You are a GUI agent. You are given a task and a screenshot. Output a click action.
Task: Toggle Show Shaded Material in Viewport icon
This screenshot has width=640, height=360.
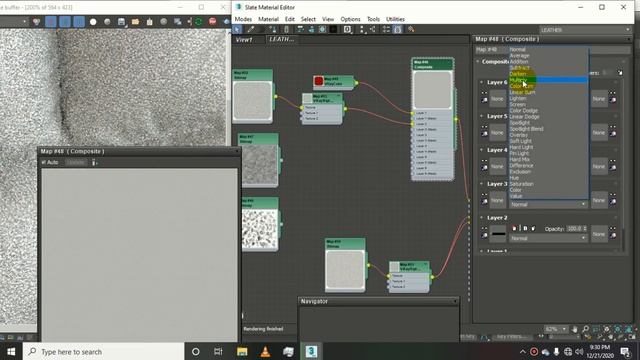(x=322, y=29)
